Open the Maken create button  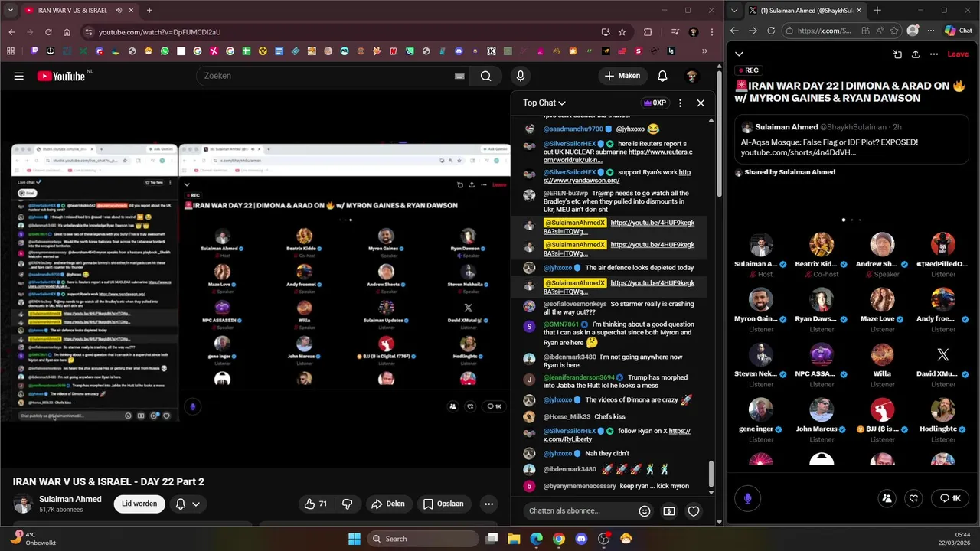pyautogui.click(x=622, y=76)
